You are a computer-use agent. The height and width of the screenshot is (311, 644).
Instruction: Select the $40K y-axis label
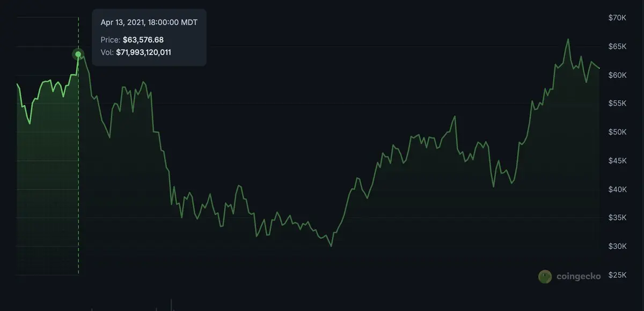(617, 189)
